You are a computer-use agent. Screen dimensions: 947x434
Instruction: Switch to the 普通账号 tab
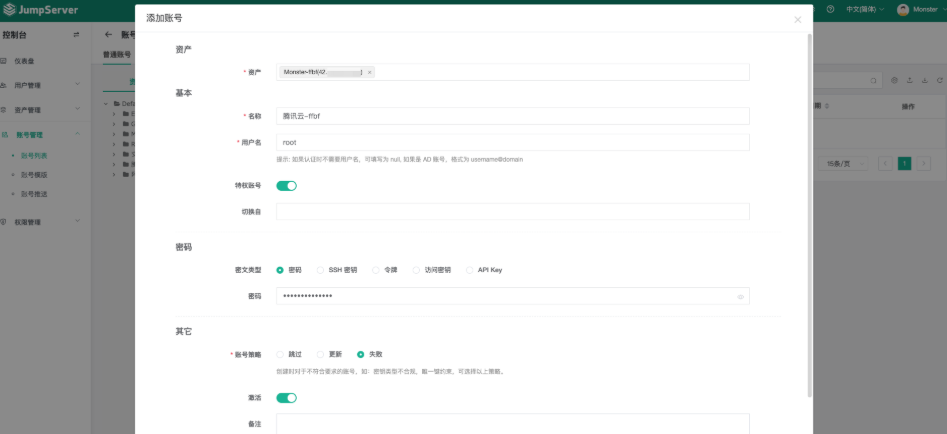click(117, 54)
